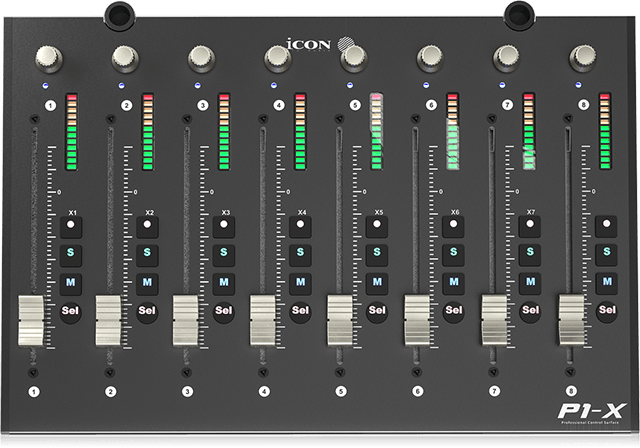Arm record button under X2
Viewport: 640px width, 448px height.
(147, 227)
